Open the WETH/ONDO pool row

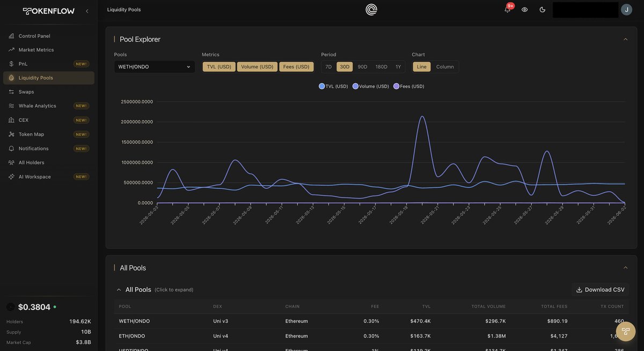tap(371, 321)
